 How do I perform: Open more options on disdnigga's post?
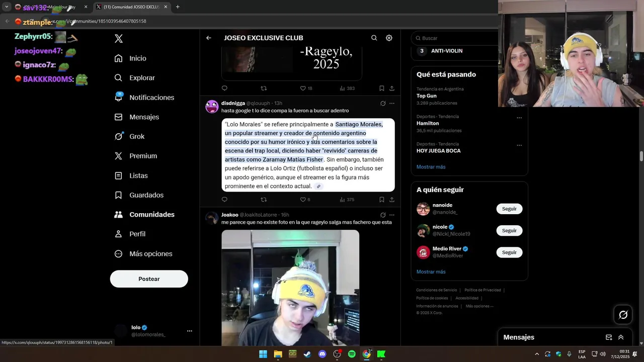[392, 103]
